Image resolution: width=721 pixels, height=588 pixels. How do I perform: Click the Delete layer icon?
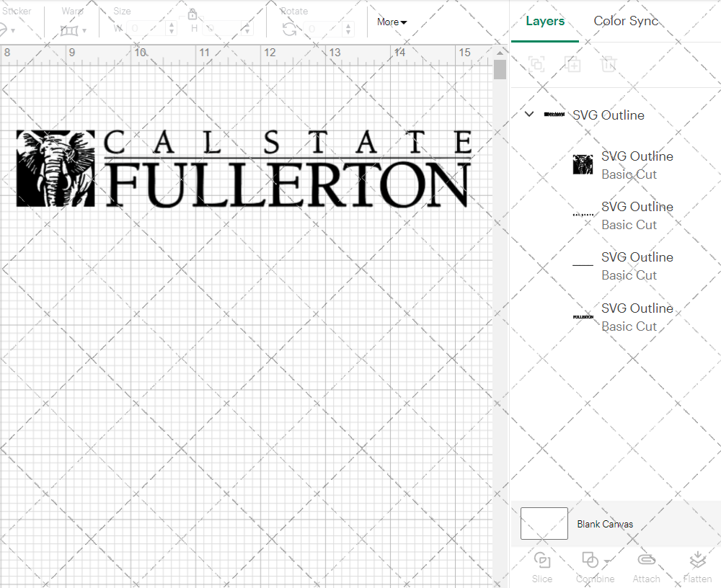point(609,64)
